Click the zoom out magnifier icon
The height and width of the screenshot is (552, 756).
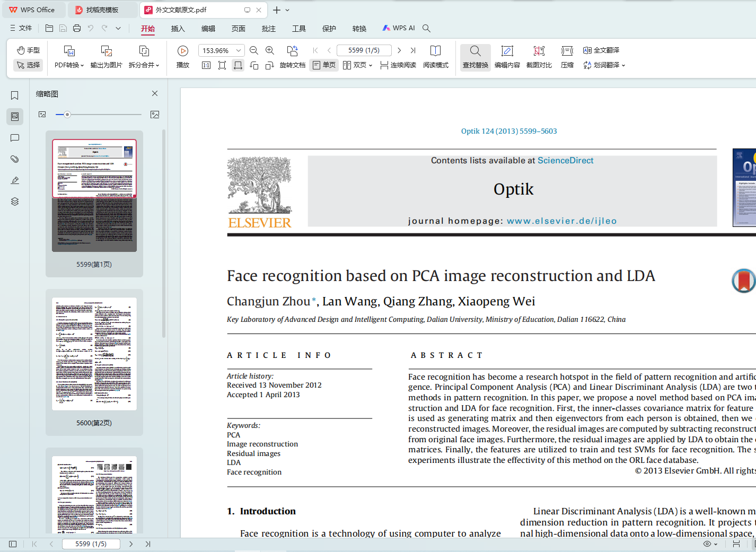[254, 50]
